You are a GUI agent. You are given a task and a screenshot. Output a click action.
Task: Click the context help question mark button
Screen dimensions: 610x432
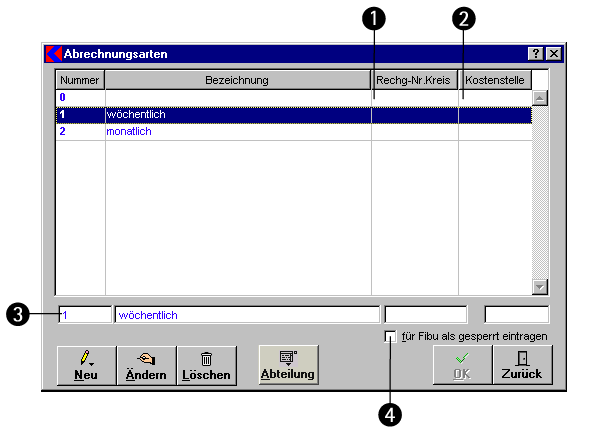535,54
